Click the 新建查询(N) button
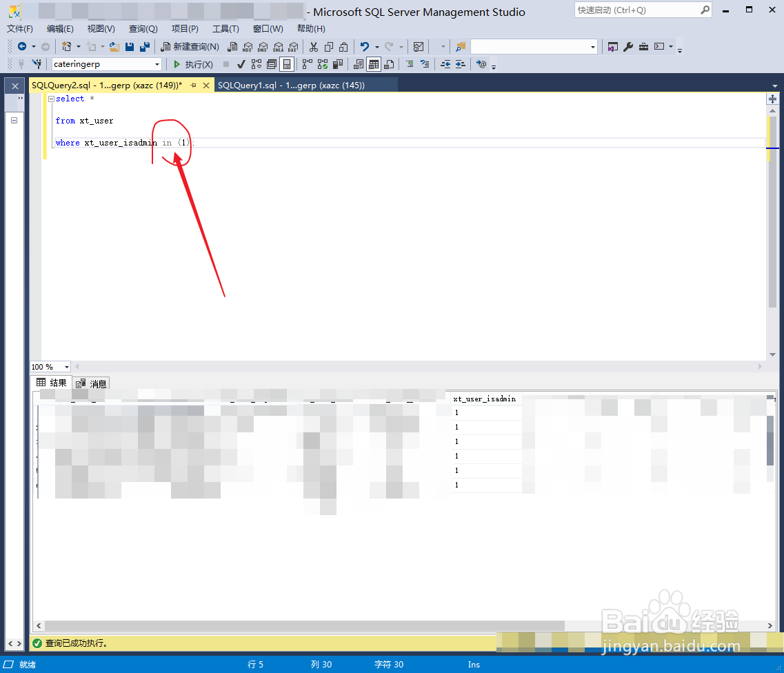The width and height of the screenshot is (784, 673). click(190, 46)
